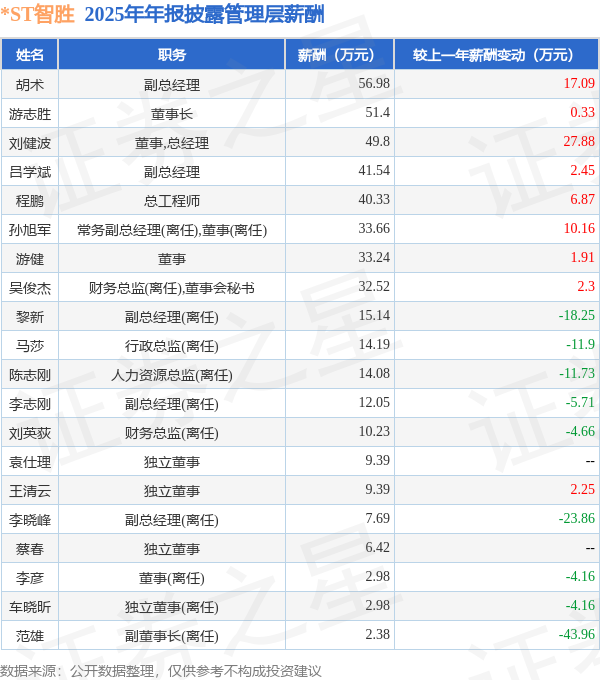Click 袁仕理 name cell

click(29, 462)
